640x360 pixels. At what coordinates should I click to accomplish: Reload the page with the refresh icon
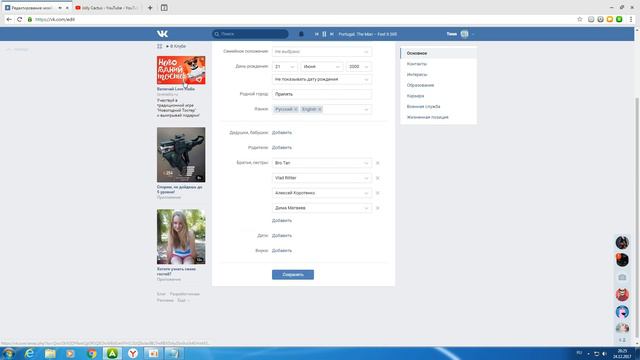(x=19, y=19)
